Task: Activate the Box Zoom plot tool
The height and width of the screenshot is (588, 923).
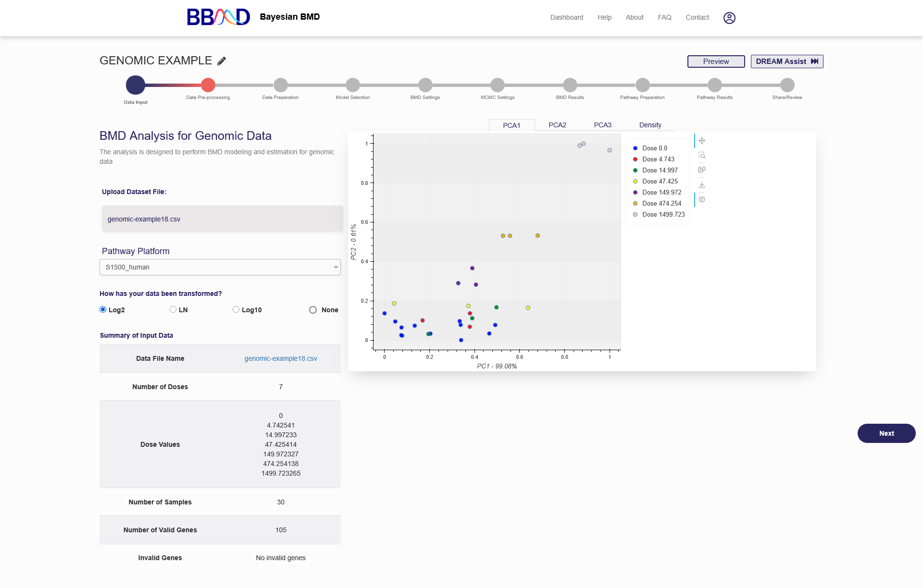Action: click(702, 155)
